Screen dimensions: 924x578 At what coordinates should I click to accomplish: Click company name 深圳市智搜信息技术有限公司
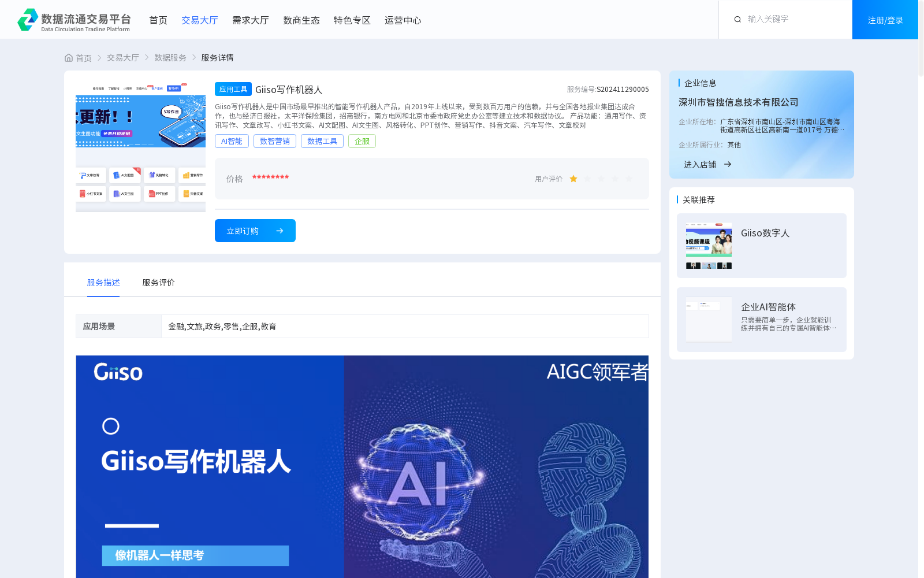coord(739,102)
